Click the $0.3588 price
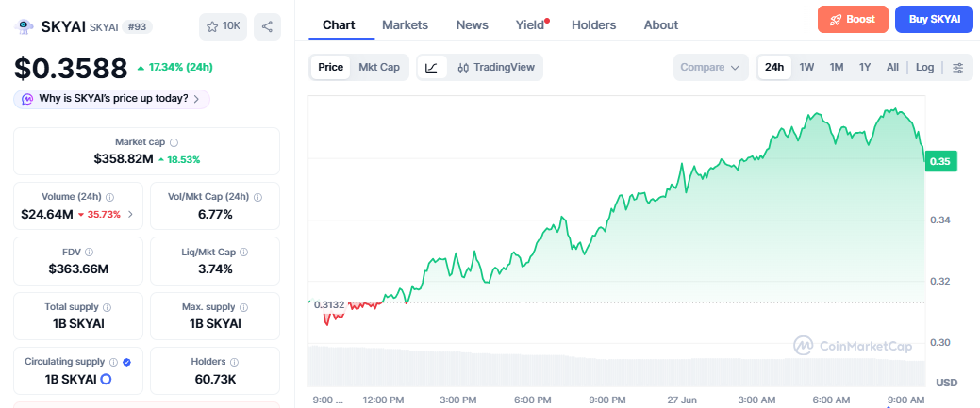Screen dimensions: 980x408 tap(72, 68)
